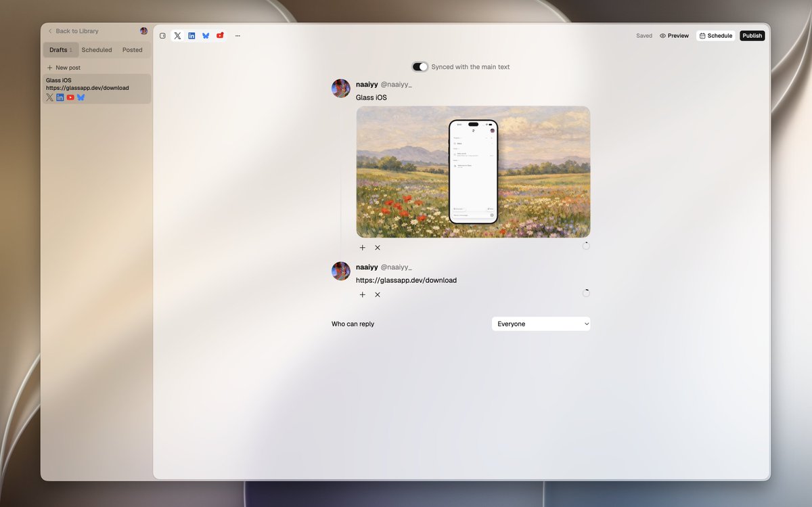Click the @naaiyy_ handle on the first tweet

(x=396, y=85)
